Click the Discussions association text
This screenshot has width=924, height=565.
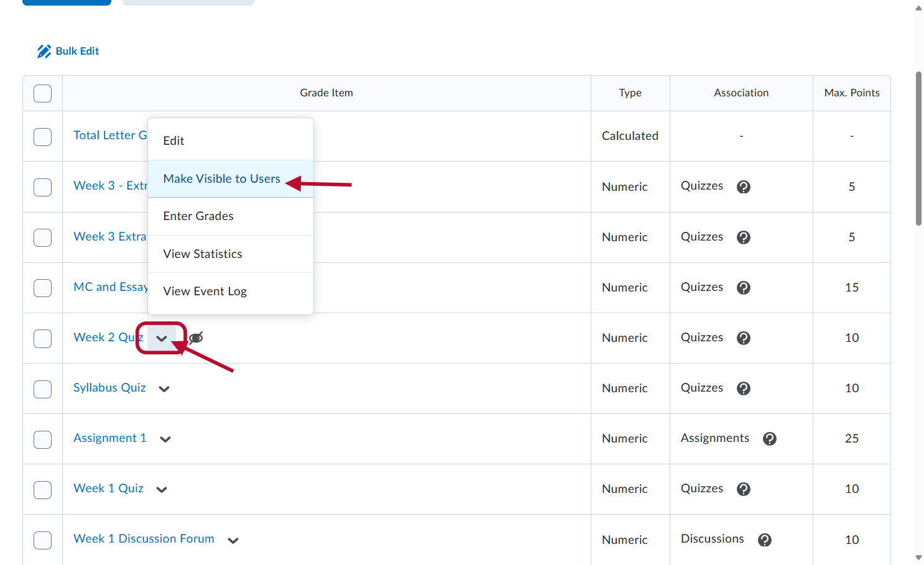713,539
